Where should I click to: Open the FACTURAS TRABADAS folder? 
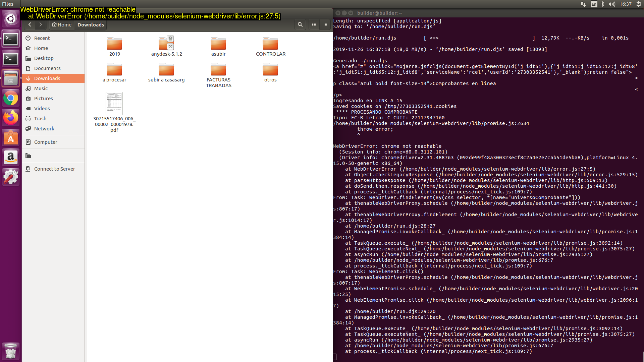(218, 75)
